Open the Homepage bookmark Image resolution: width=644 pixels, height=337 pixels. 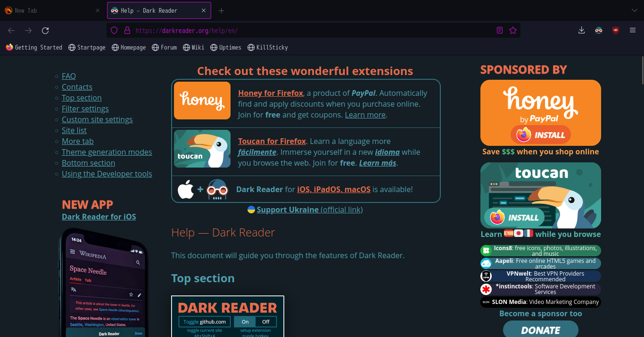(x=129, y=47)
